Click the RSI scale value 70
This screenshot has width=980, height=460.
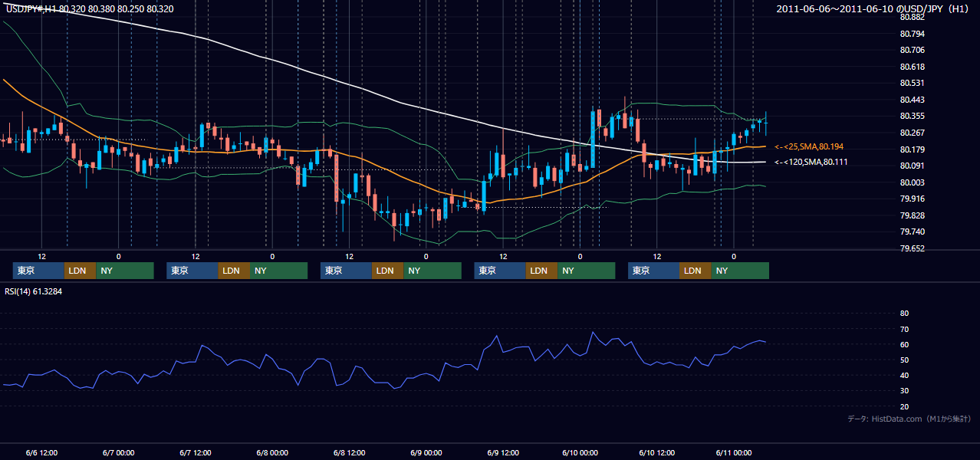pos(904,329)
